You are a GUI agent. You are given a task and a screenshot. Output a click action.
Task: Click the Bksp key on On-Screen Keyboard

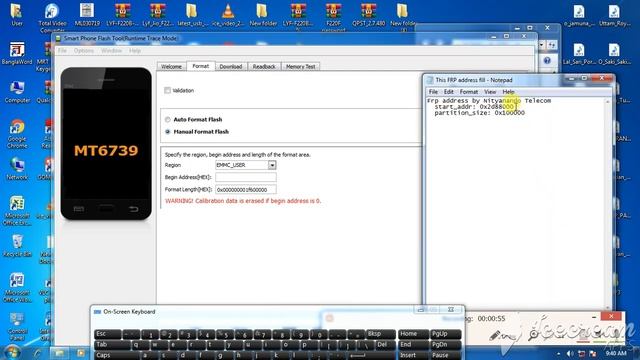380,334
